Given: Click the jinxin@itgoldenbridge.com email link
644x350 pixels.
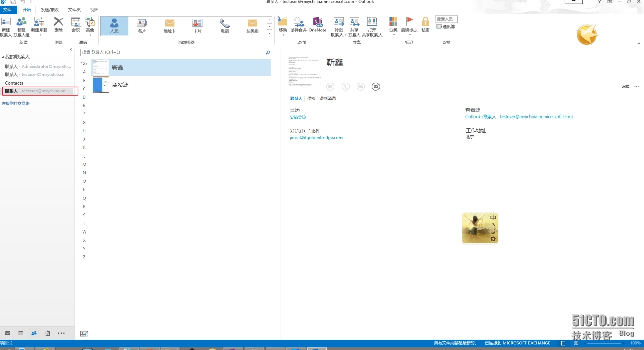Looking at the screenshot, I should [316, 138].
